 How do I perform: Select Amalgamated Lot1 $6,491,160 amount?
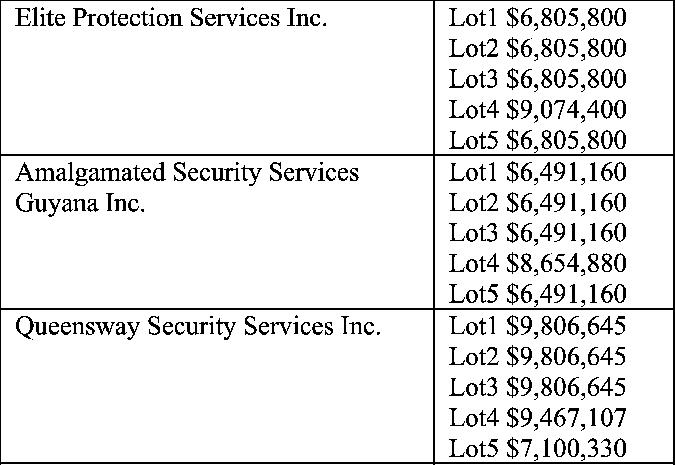(537, 172)
